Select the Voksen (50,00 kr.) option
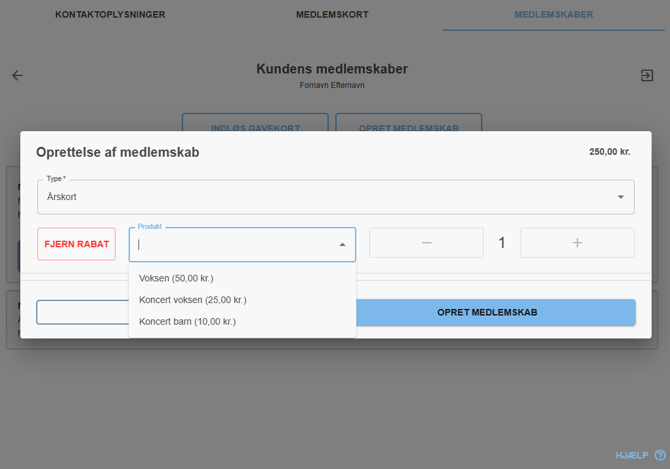 [x=176, y=278]
